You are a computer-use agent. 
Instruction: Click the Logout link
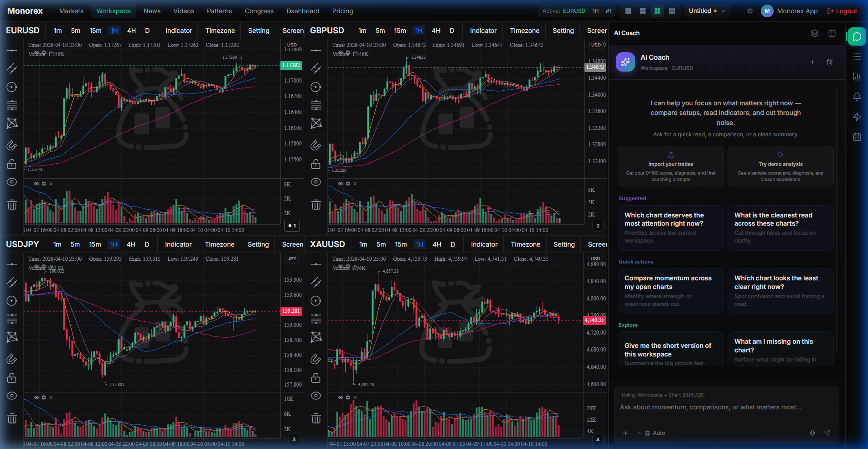pyautogui.click(x=842, y=11)
